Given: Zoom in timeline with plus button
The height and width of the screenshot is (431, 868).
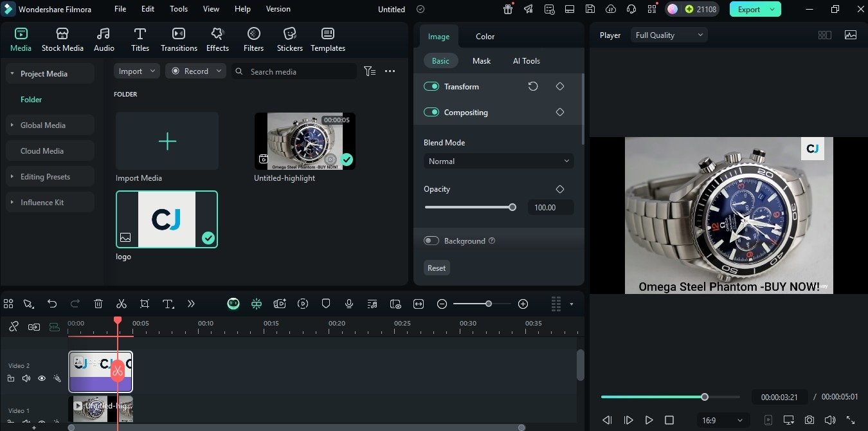Looking at the screenshot, I should pos(523,304).
